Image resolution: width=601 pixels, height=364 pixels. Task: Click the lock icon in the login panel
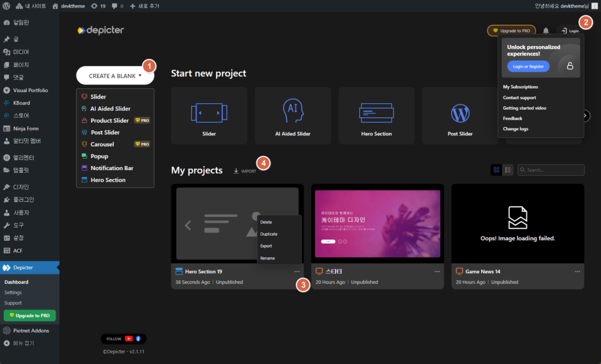[570, 66]
